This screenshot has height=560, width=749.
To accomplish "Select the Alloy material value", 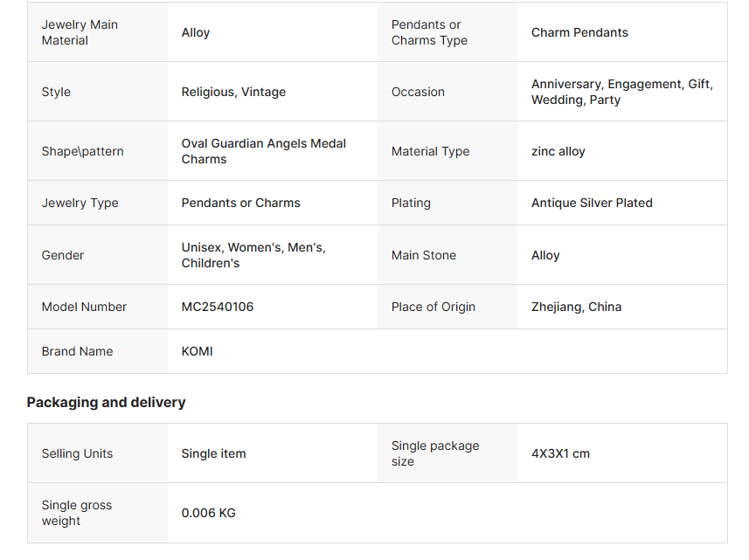I will coord(196,32).
